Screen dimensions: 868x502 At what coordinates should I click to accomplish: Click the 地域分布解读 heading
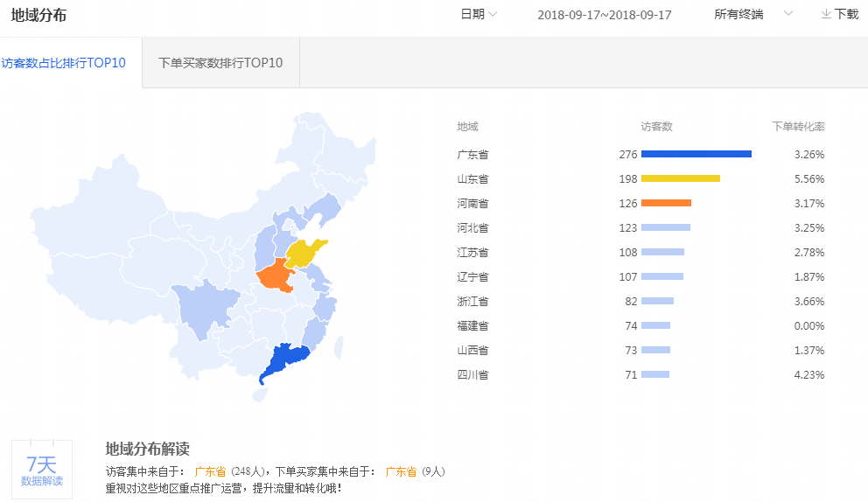(x=147, y=449)
